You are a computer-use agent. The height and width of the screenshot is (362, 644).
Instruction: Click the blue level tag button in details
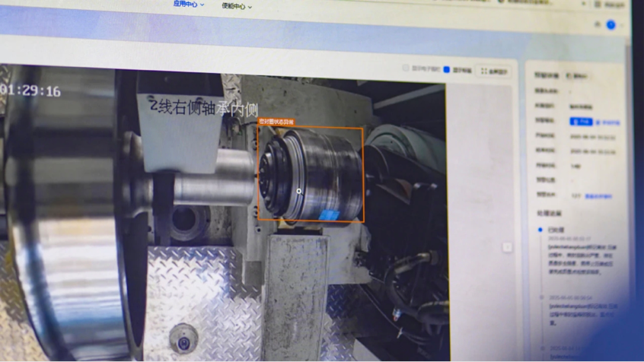pyautogui.click(x=580, y=121)
